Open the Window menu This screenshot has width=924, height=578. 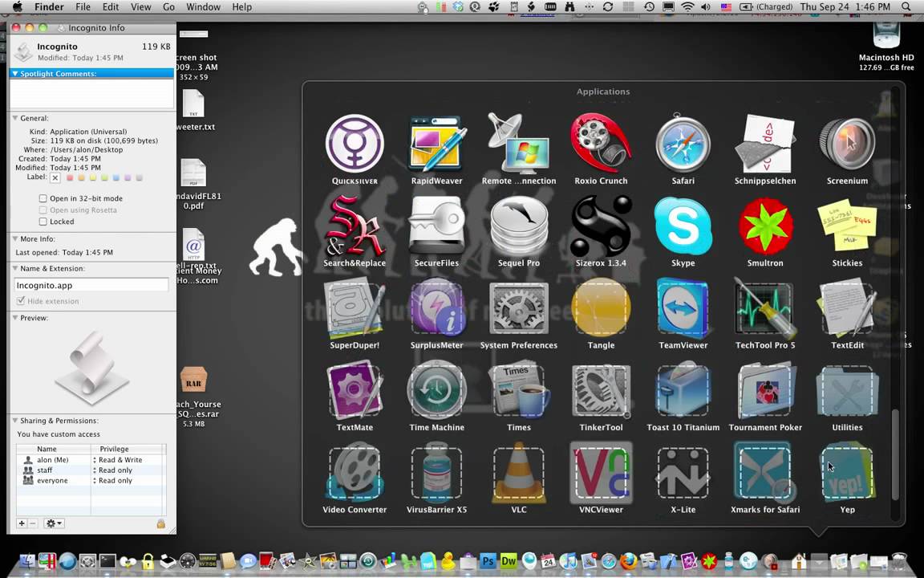click(203, 7)
